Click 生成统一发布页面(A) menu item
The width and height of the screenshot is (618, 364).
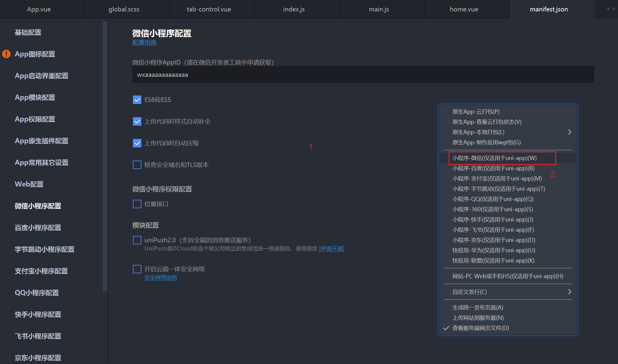coord(508,307)
